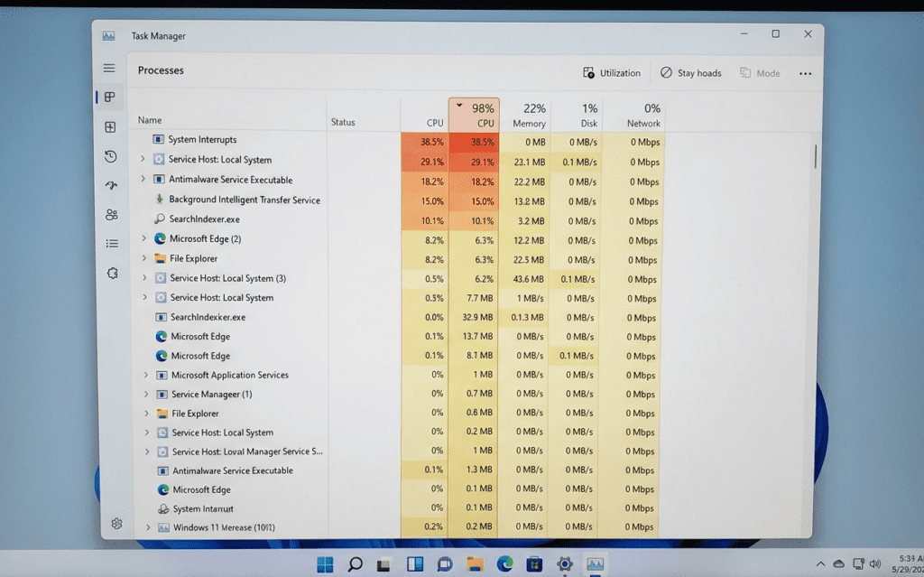Open Services via the puzzle-gear sidebar icon
The image size is (924, 577).
(x=113, y=274)
